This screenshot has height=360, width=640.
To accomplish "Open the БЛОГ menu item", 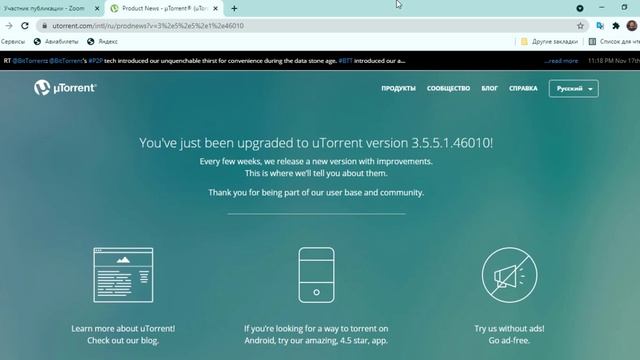I will pos(489,88).
